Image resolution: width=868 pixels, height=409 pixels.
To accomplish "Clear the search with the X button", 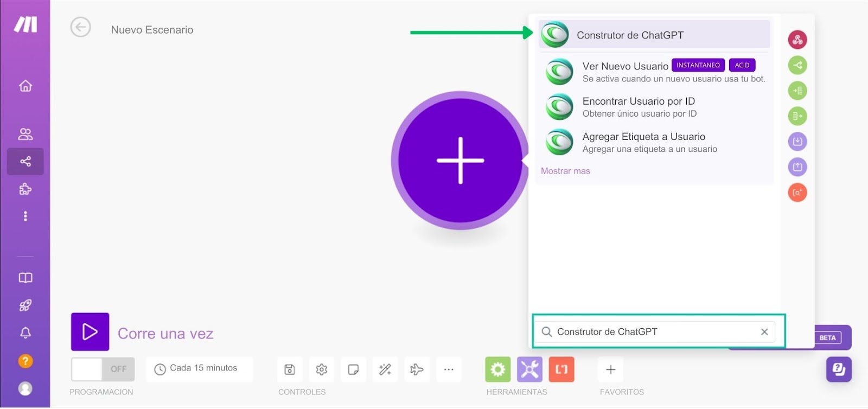I will pyautogui.click(x=764, y=331).
